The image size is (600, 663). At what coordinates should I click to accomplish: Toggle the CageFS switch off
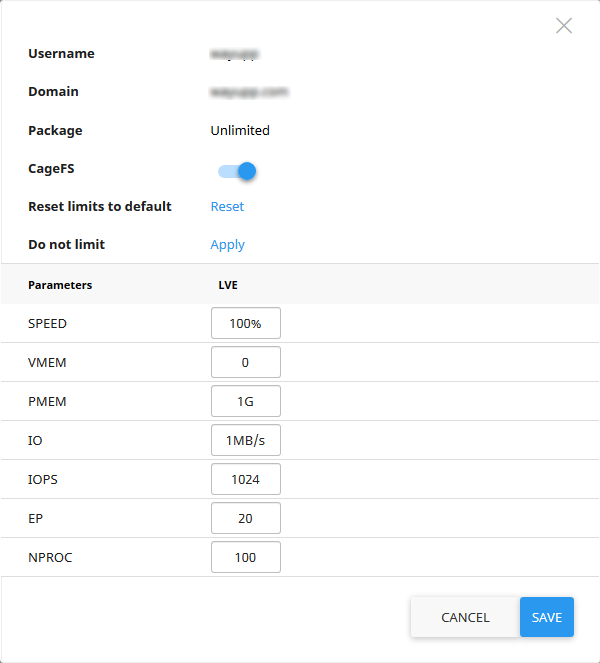[x=238, y=171]
